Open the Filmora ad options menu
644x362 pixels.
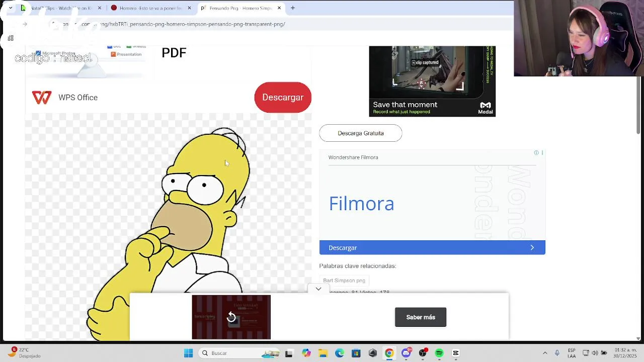click(542, 153)
